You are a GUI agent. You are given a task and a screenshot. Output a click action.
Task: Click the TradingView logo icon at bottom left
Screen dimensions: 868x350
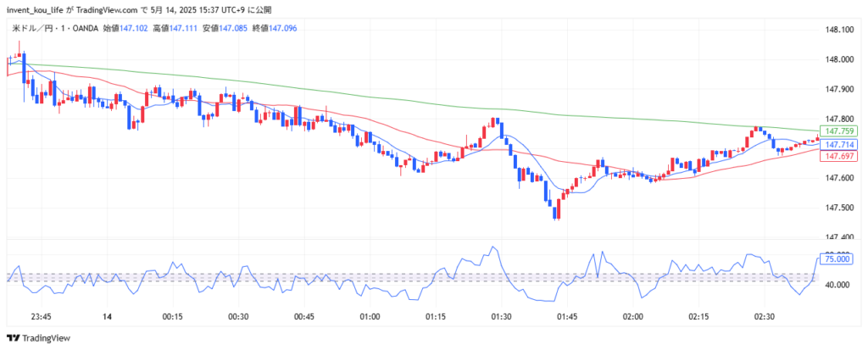(12, 339)
